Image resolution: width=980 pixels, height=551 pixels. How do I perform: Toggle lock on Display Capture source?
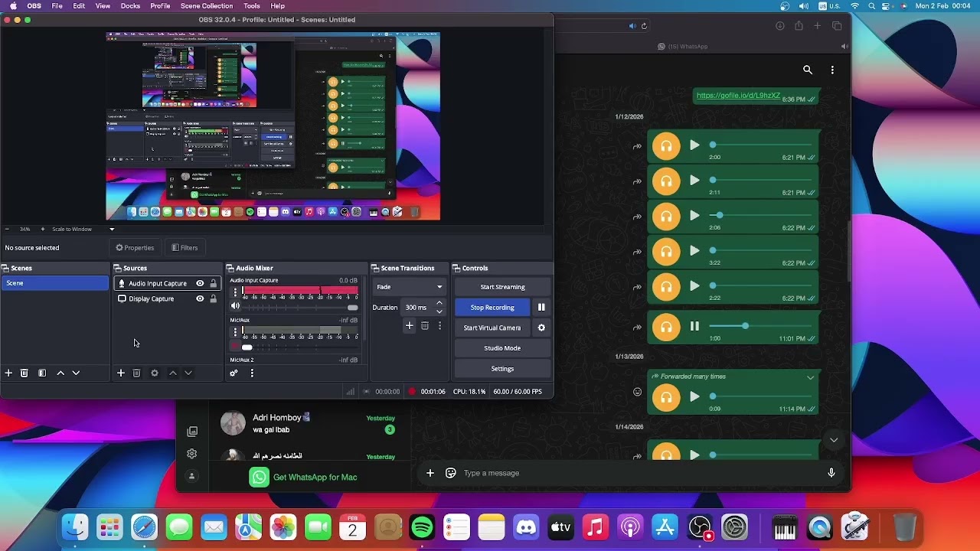coord(214,298)
